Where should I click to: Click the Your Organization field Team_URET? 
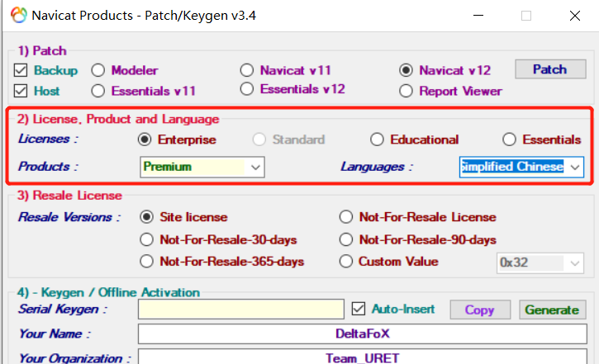363,357
